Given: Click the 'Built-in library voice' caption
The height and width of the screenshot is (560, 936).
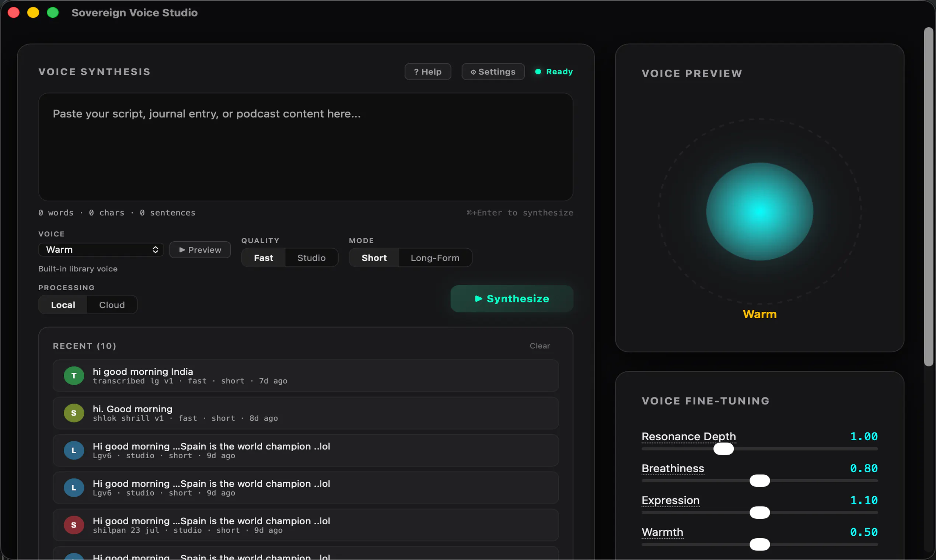Looking at the screenshot, I should click(x=78, y=269).
